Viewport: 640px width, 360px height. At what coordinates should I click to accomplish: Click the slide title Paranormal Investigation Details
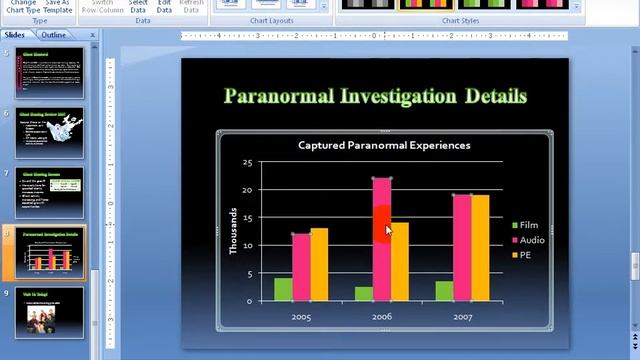point(376,96)
